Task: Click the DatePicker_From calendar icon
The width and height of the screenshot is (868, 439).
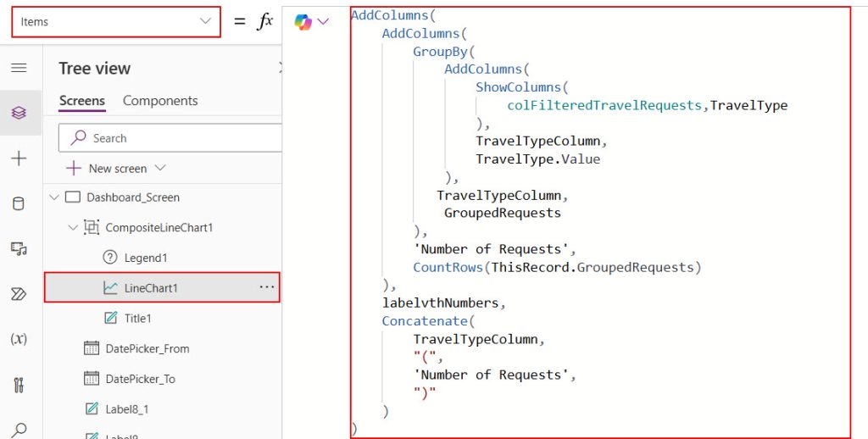Action: pyautogui.click(x=92, y=348)
